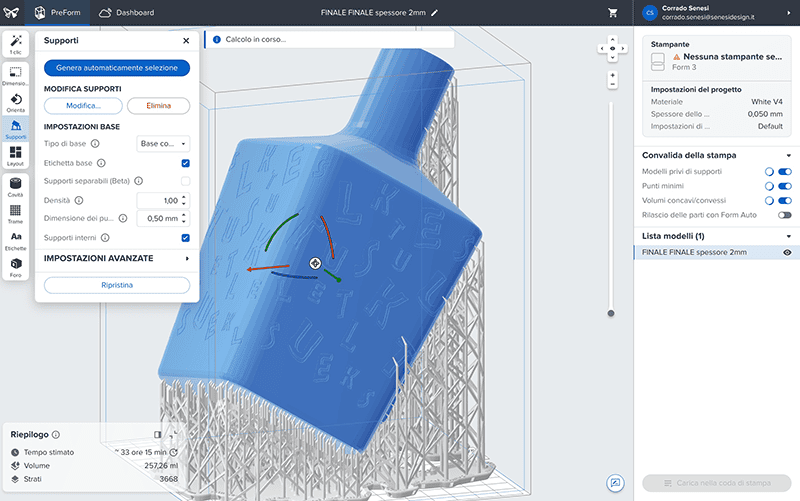Increase Densità with the up stepper arrow
The height and width of the screenshot is (501, 800).
click(x=184, y=197)
